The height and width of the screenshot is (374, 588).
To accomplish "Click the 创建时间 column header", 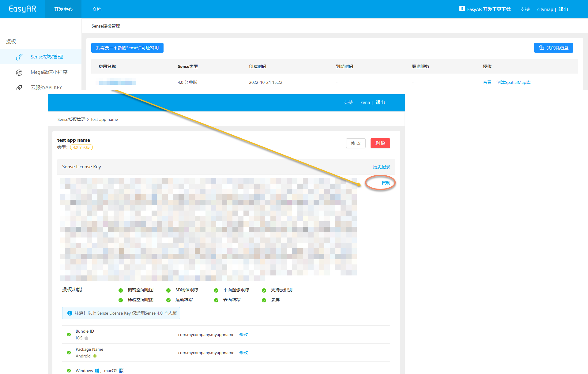I will [x=258, y=66].
